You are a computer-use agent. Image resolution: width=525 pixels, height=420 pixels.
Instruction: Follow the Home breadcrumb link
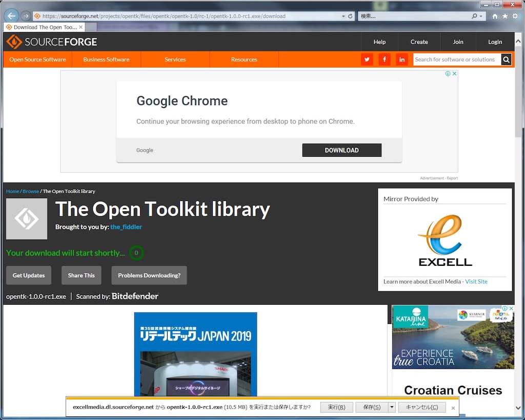(x=12, y=191)
